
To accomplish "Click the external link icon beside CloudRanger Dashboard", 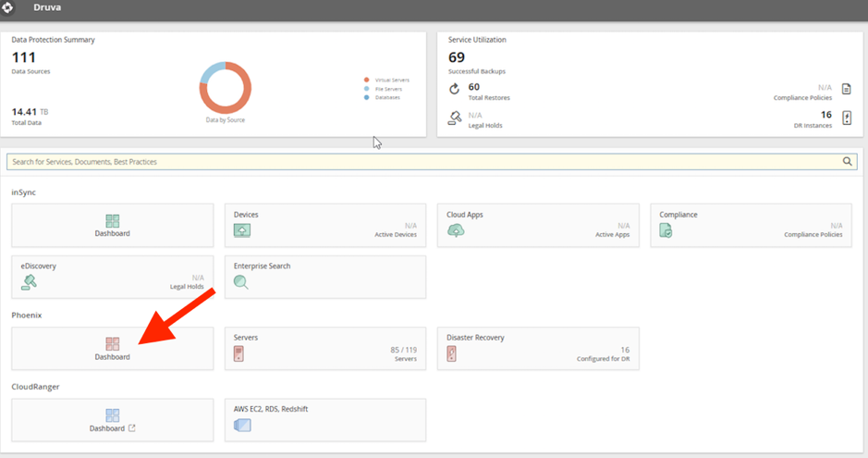I will click(132, 428).
